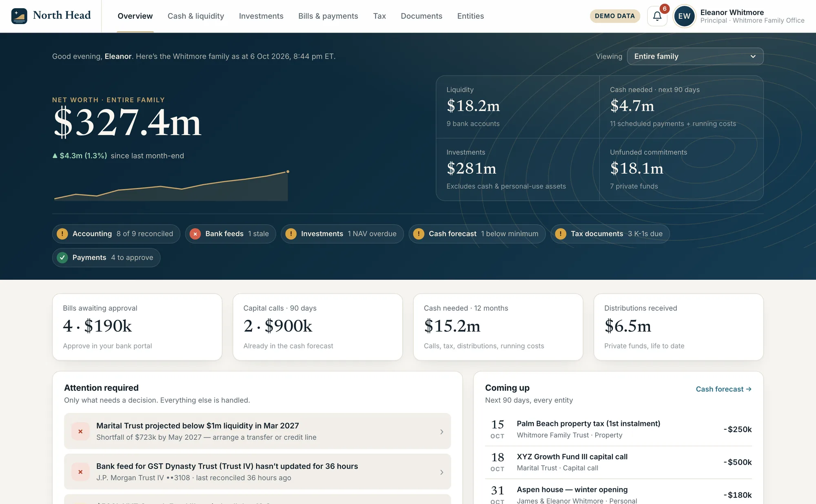Follow the Cash forecast arrow link

[723, 389]
